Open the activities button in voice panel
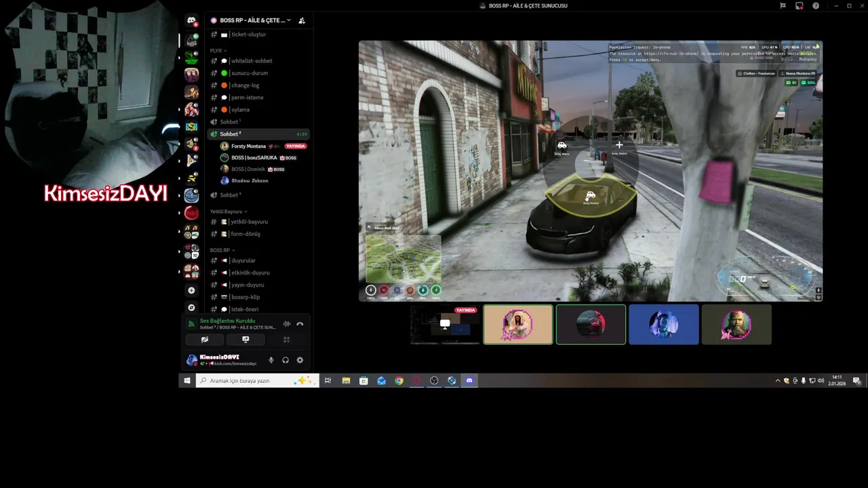Viewport: 868px width, 488px height. pos(286,340)
